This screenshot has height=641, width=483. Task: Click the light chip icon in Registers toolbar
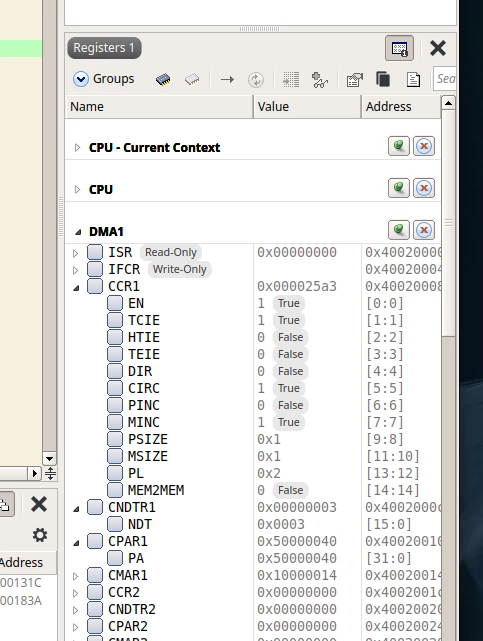click(x=192, y=79)
